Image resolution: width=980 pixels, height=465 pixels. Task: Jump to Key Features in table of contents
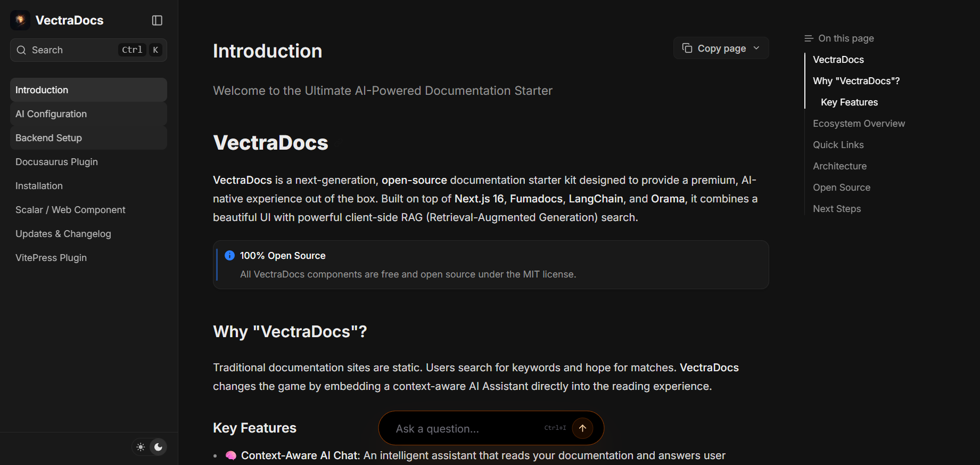click(x=849, y=102)
